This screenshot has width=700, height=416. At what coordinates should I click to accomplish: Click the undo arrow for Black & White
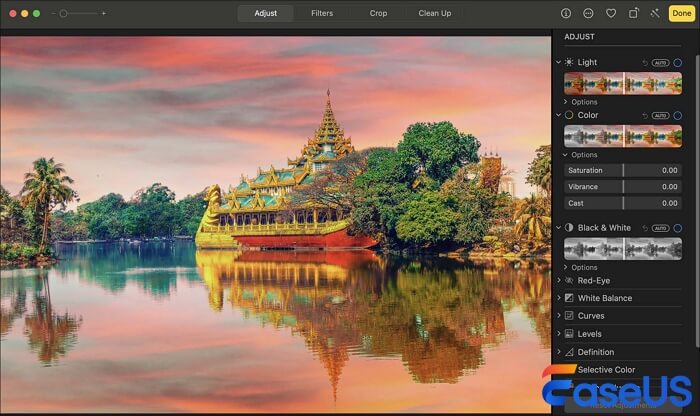click(645, 228)
